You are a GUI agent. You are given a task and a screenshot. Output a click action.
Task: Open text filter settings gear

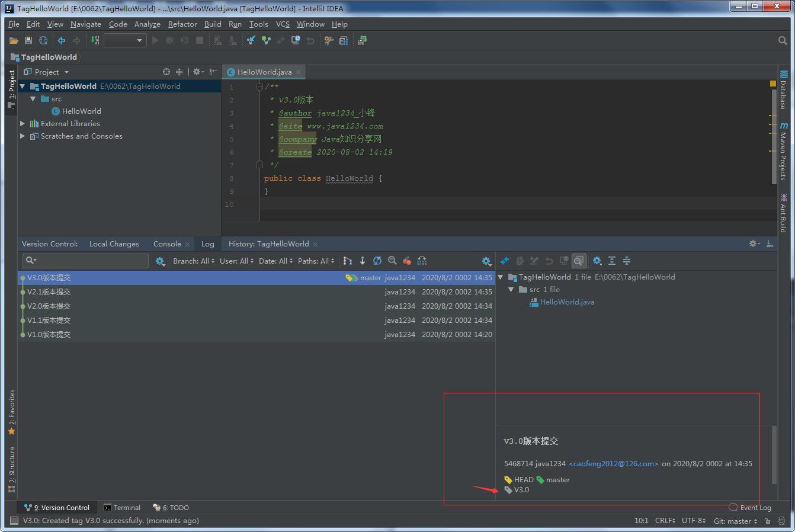[x=160, y=261]
